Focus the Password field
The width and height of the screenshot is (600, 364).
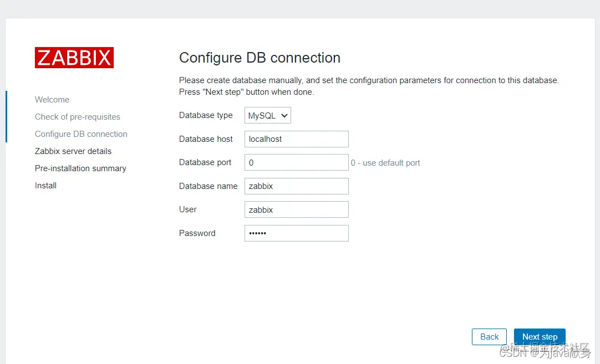pyautogui.click(x=297, y=233)
